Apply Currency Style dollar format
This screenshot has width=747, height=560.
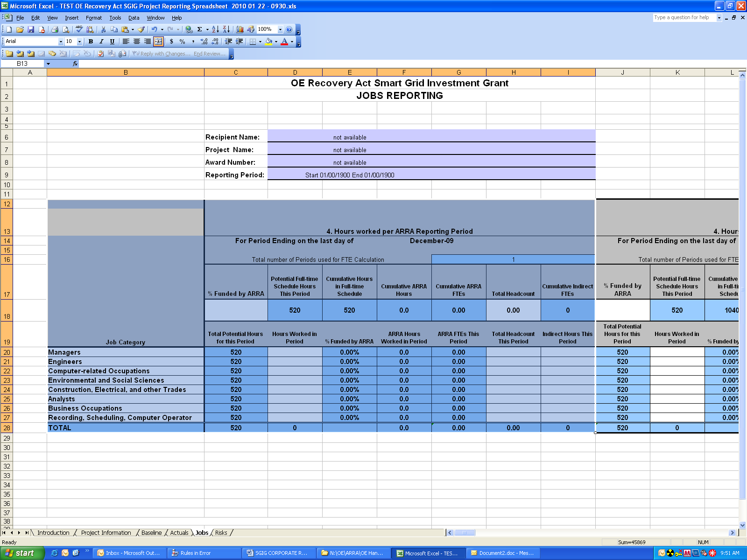171,42
